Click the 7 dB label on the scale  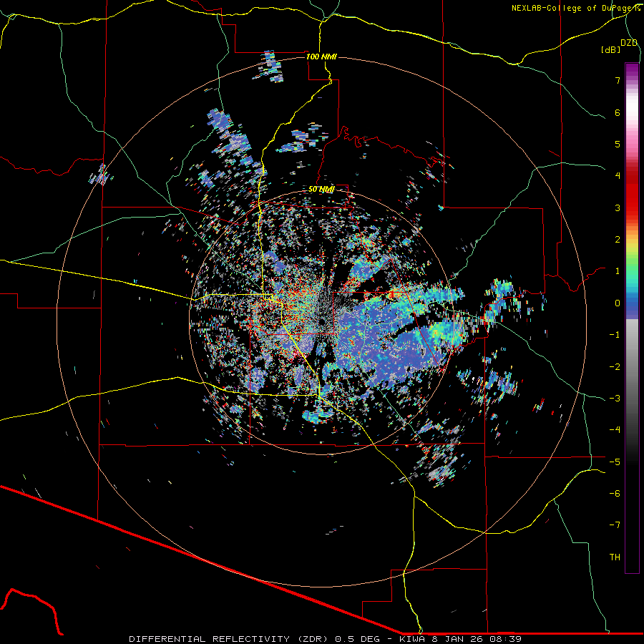(618, 80)
